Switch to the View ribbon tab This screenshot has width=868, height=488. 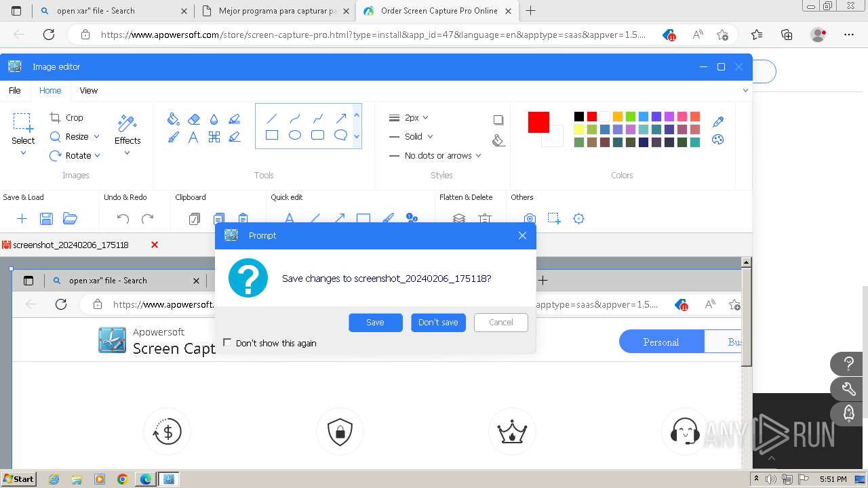click(x=88, y=90)
